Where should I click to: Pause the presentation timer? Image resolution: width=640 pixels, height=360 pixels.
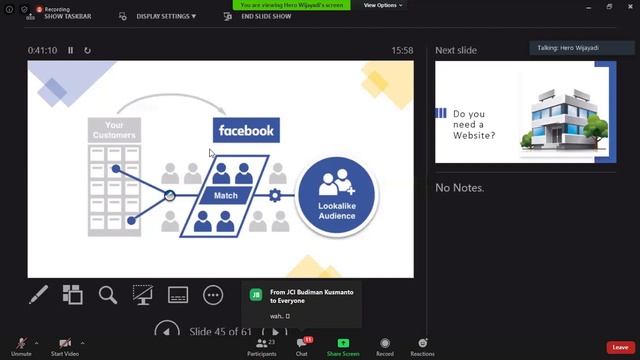coord(71,50)
